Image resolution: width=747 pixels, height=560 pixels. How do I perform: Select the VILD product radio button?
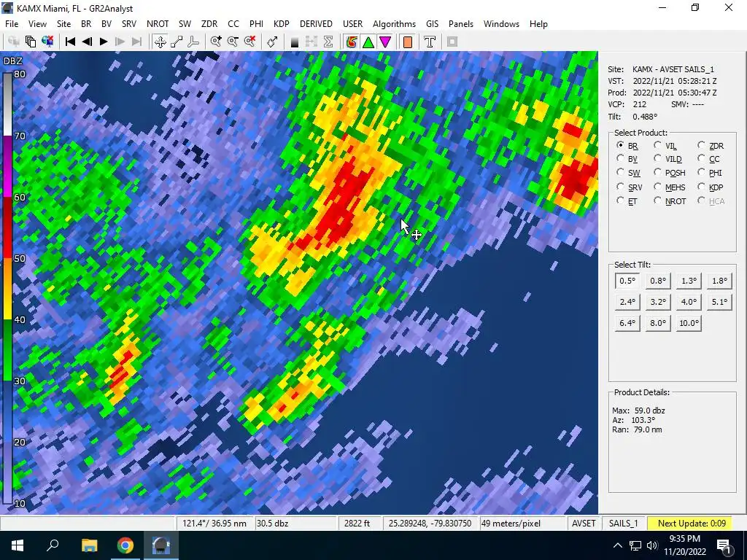(x=657, y=158)
